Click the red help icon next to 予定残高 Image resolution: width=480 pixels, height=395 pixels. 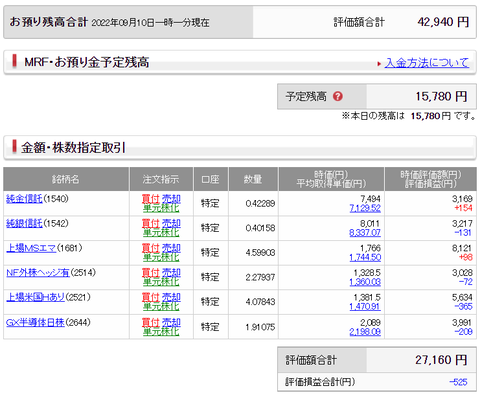click(338, 96)
